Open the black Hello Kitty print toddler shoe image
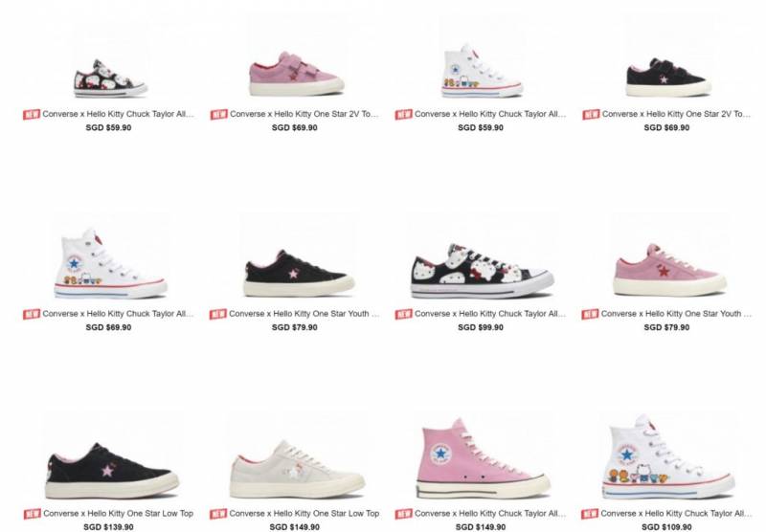766x532 pixels. click(110, 78)
